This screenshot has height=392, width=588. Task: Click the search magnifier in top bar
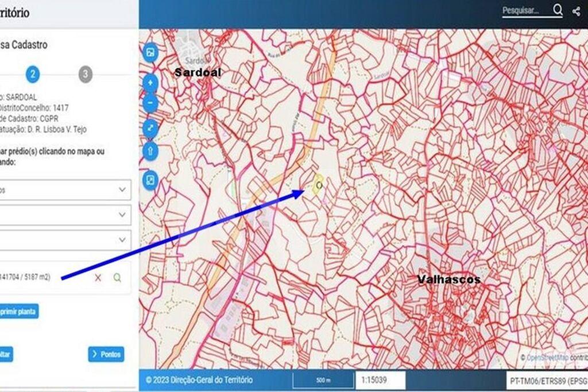(558, 10)
